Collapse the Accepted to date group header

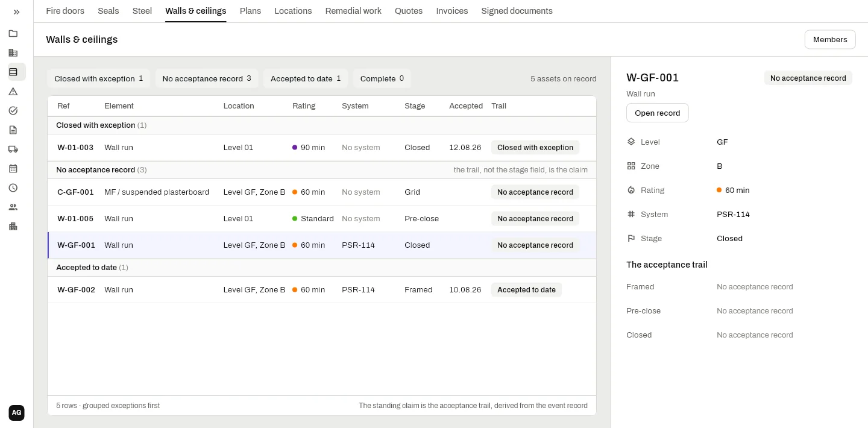pyautogui.click(x=322, y=268)
